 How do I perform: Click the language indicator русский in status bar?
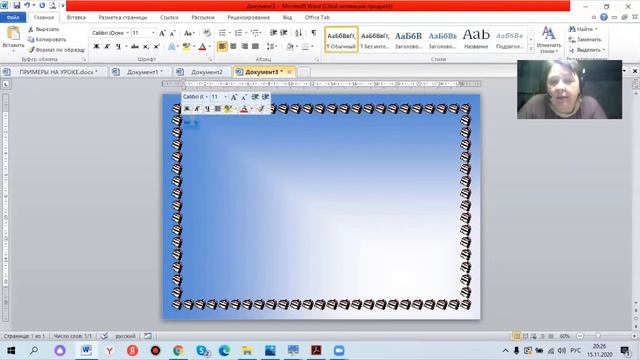[125, 336]
